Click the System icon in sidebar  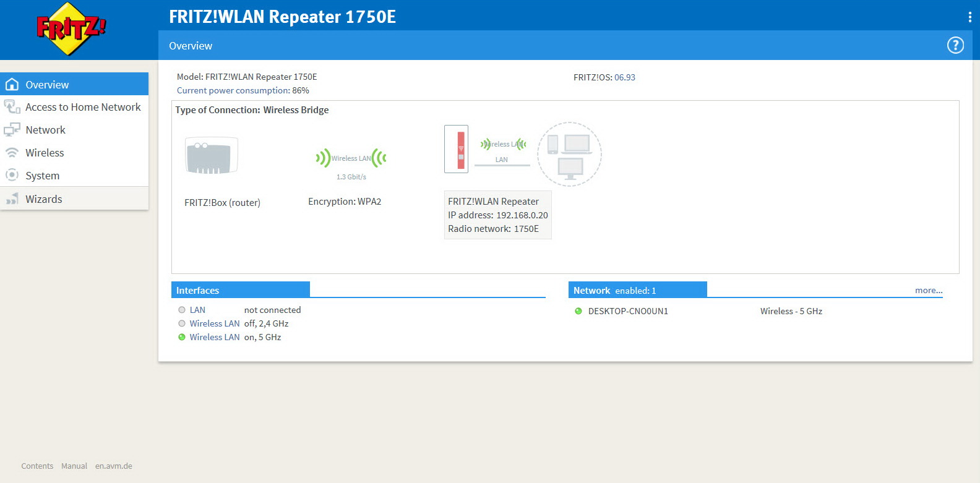click(12, 175)
